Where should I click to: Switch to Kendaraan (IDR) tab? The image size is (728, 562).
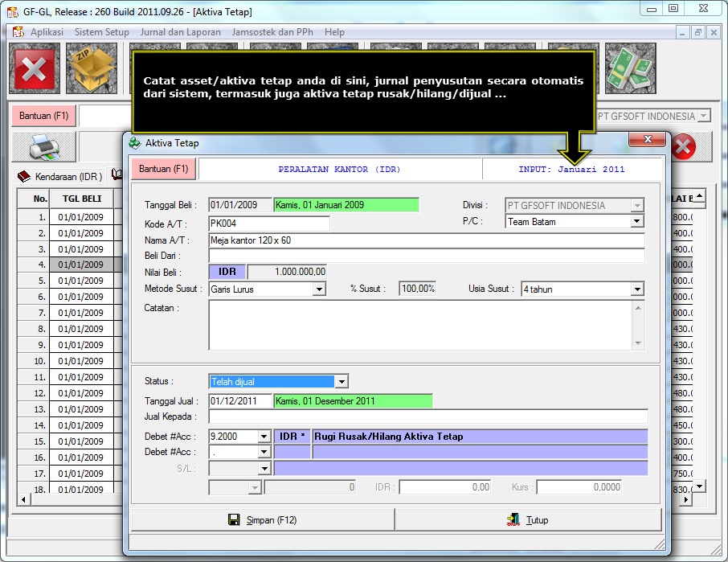pyautogui.click(x=60, y=177)
